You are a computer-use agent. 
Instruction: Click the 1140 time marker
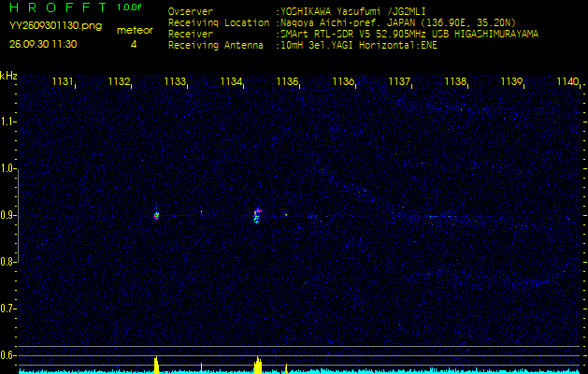click(566, 82)
